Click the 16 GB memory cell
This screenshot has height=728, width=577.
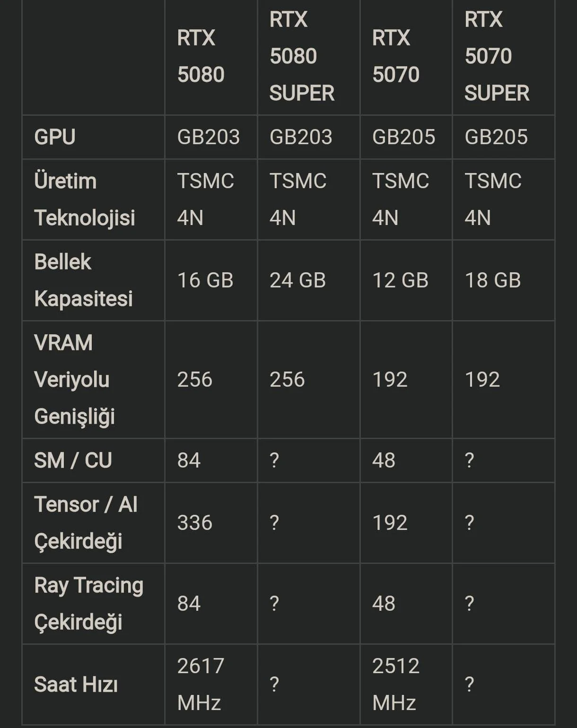coord(205,280)
